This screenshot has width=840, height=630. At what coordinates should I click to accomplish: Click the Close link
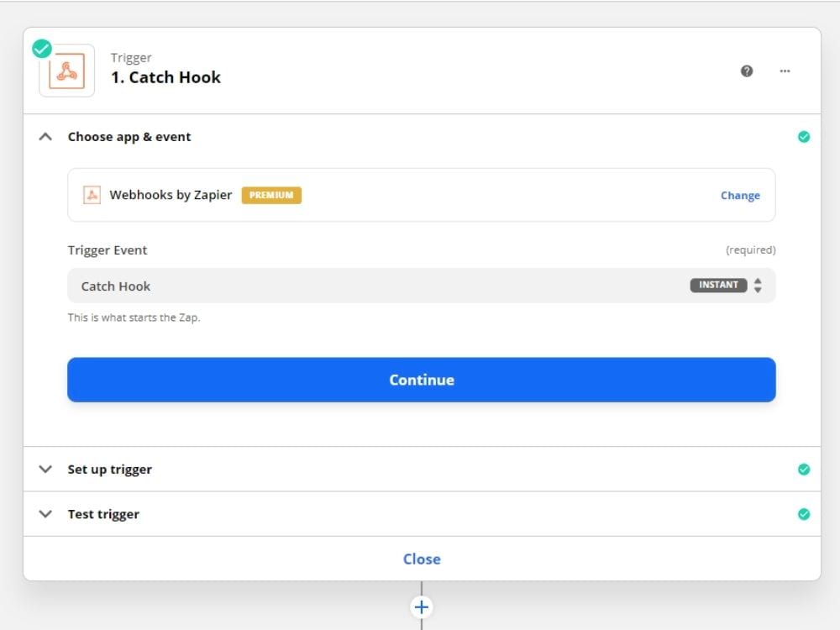tap(422, 559)
